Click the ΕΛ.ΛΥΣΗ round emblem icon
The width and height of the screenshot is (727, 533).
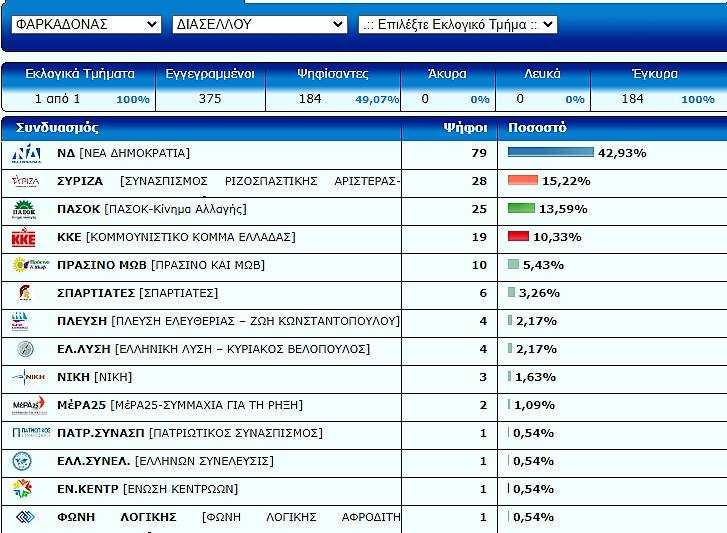tap(25, 349)
